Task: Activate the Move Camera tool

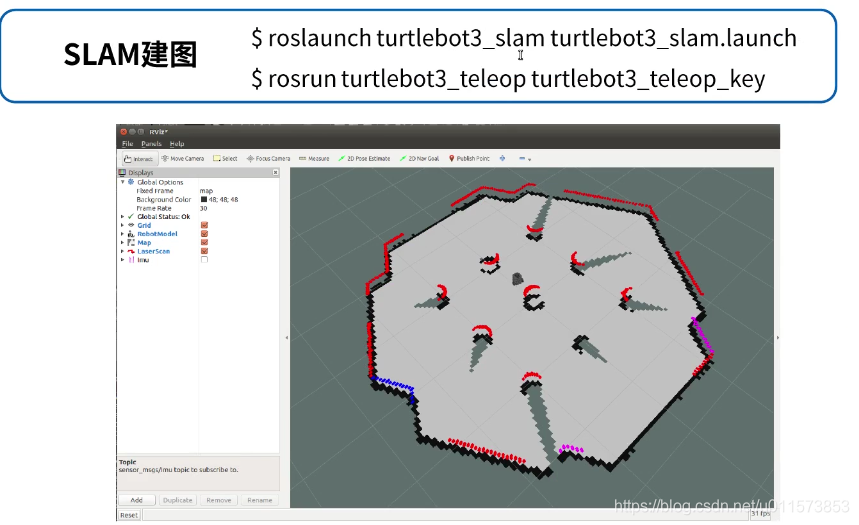Action: pos(183,158)
